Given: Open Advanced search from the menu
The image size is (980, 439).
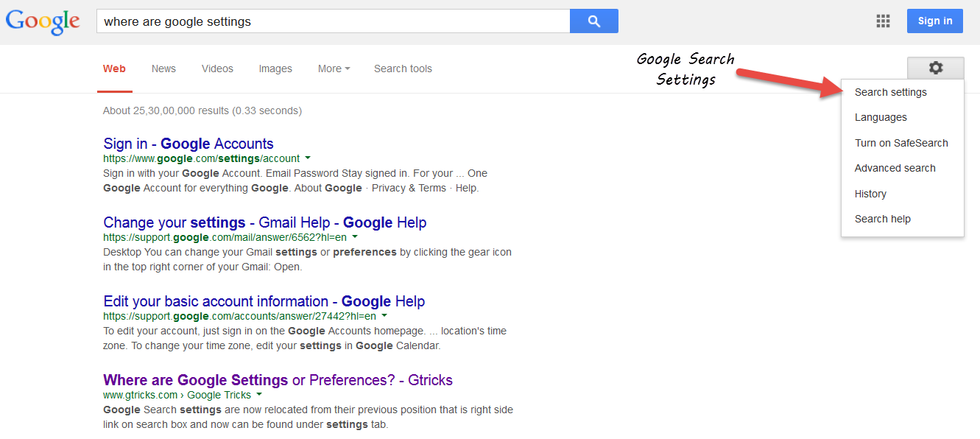Looking at the screenshot, I should 895,168.
